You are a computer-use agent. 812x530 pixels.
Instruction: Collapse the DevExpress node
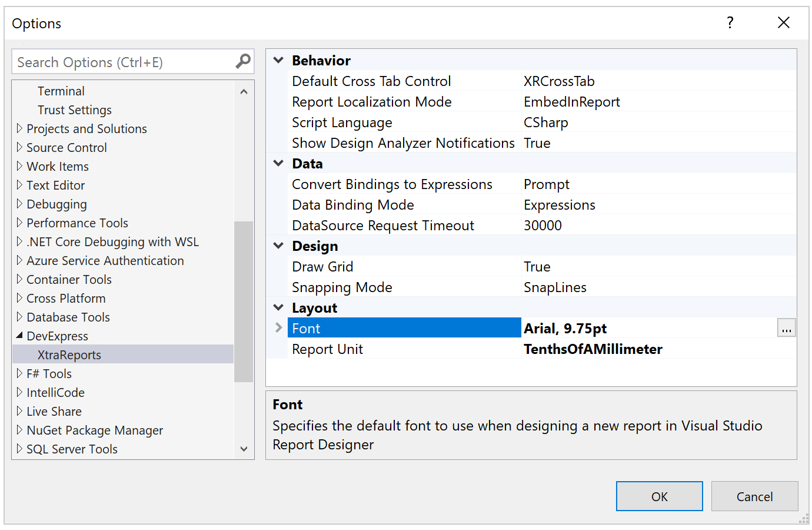[19, 336]
